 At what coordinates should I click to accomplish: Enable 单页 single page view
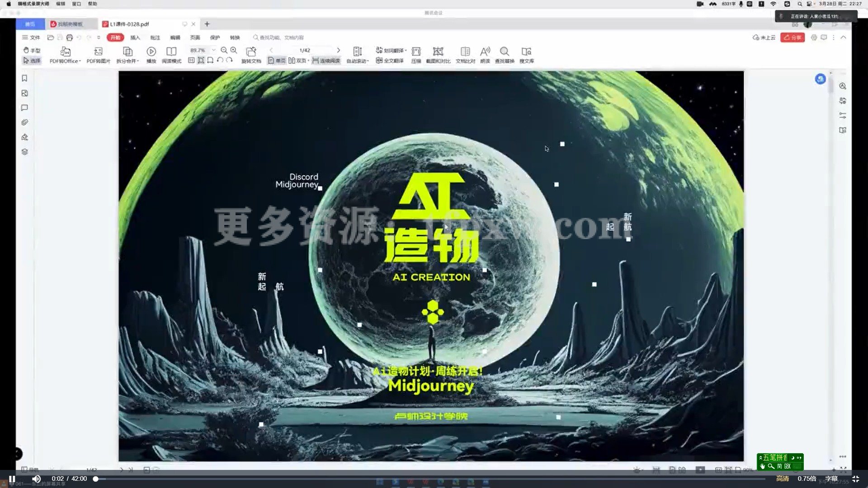277,61
